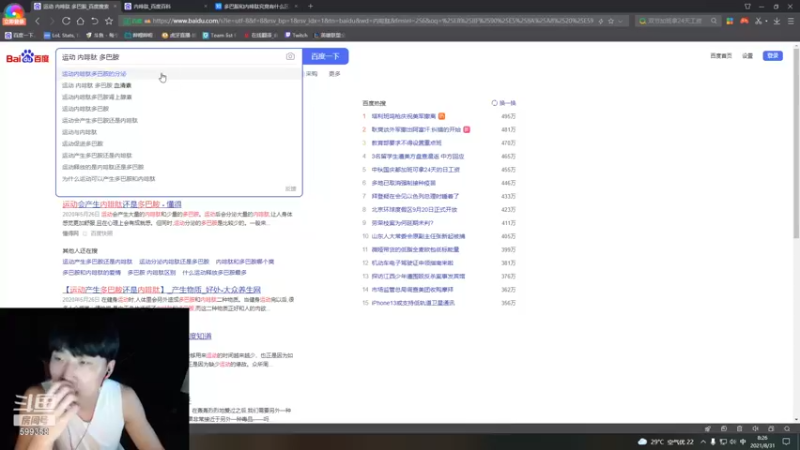Open the weather widget showing 29°C
The width and height of the screenshot is (800, 450).
tap(666, 442)
